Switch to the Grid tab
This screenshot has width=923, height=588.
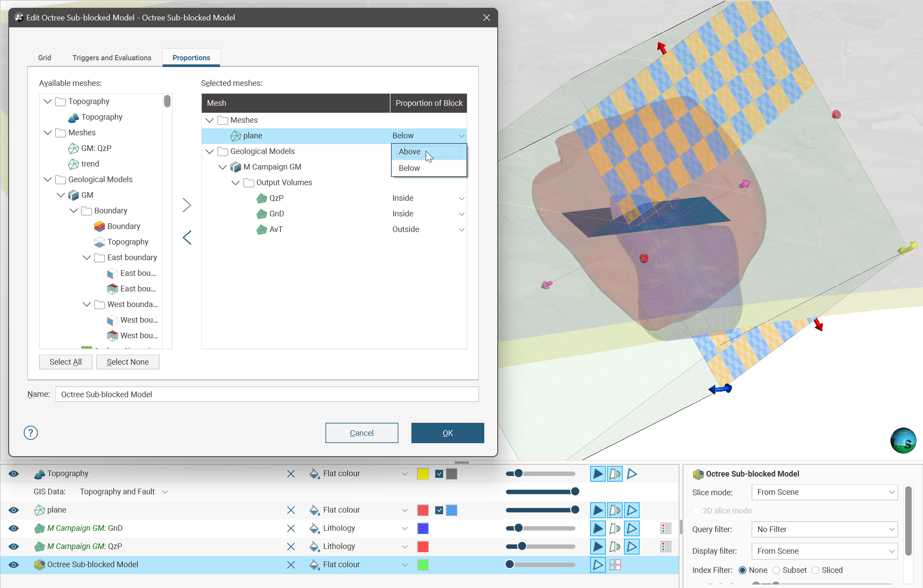point(44,58)
